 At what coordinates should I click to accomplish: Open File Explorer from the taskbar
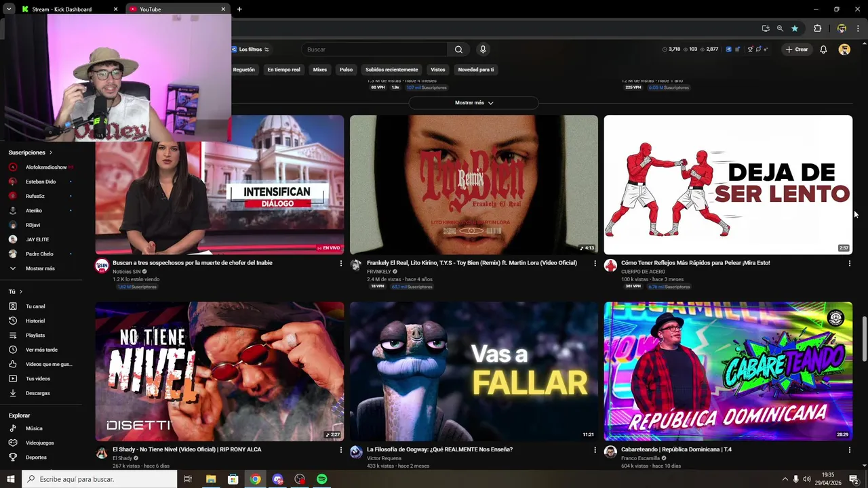211,479
